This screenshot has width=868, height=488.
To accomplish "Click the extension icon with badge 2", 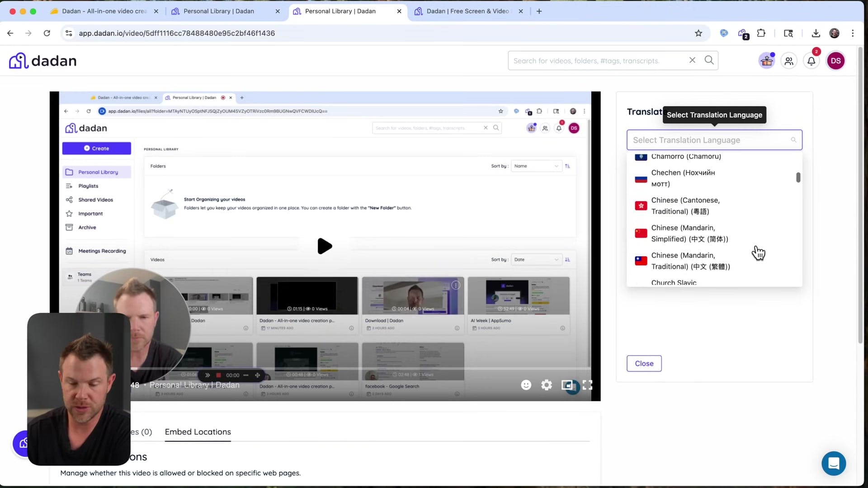I will [743, 33].
